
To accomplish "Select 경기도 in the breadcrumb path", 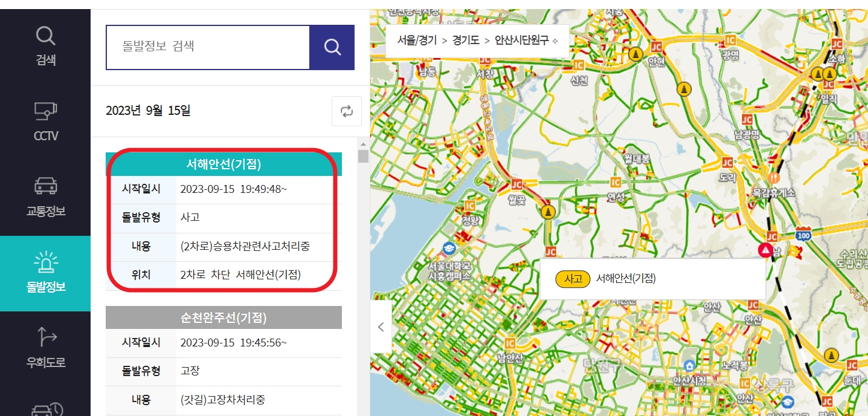I will click(x=464, y=40).
